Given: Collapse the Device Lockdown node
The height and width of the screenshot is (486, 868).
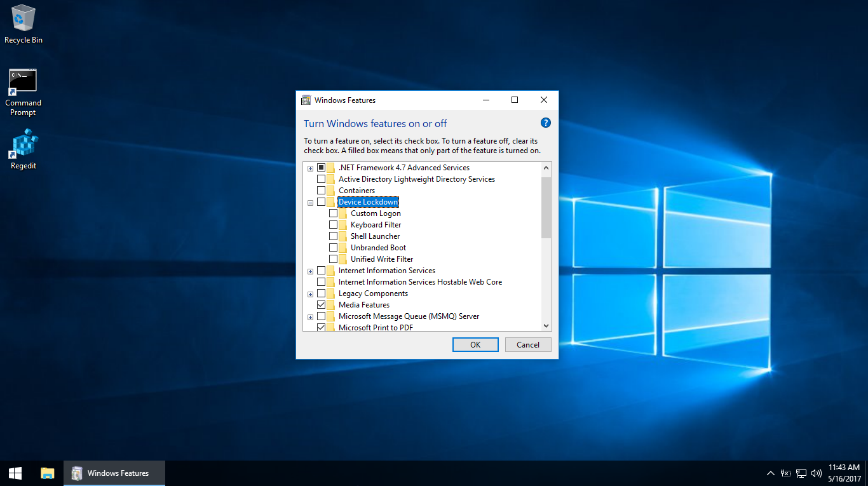Looking at the screenshot, I should (310, 201).
